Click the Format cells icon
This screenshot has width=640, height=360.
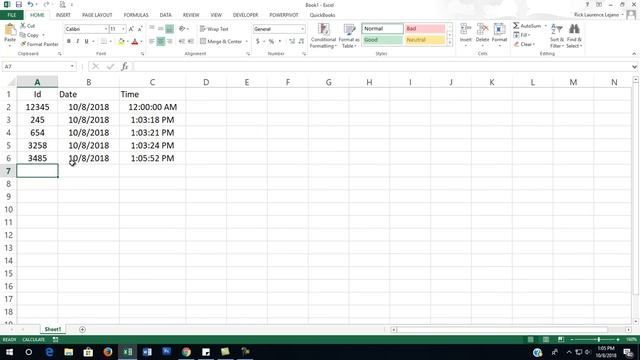(x=499, y=30)
